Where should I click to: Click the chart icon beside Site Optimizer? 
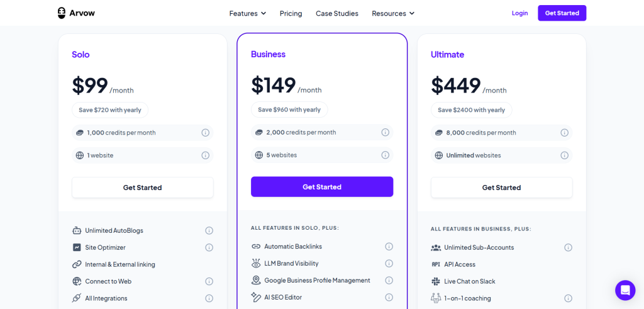coord(77,247)
